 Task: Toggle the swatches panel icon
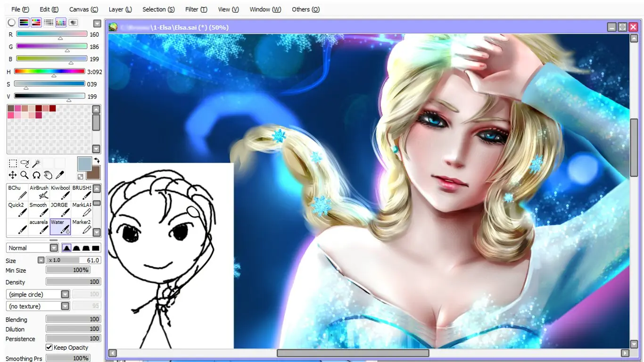pos(61,23)
